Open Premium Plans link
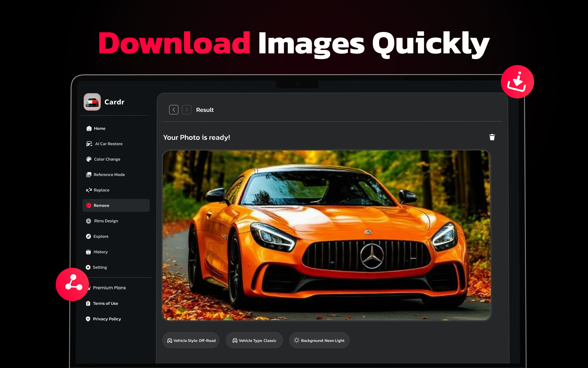 (109, 288)
